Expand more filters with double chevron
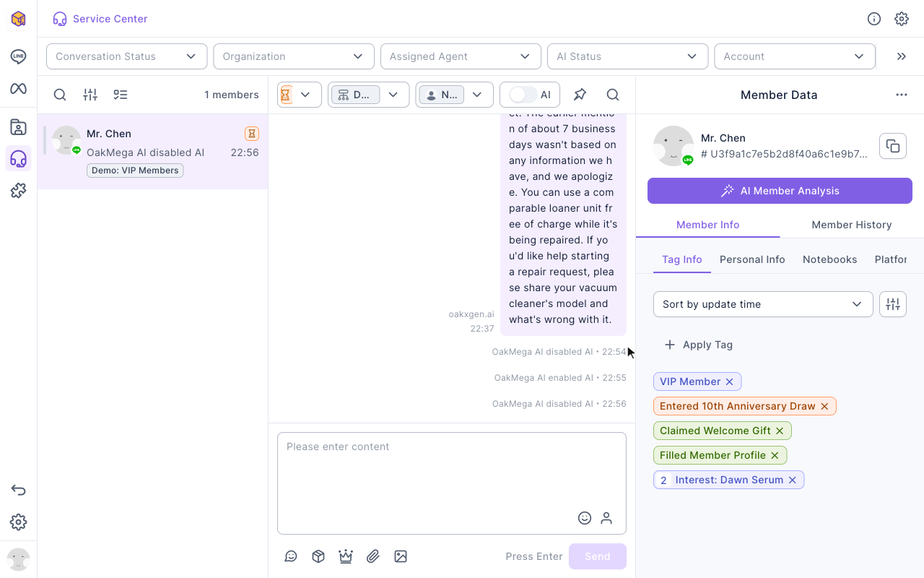This screenshot has width=924, height=578. (x=902, y=56)
